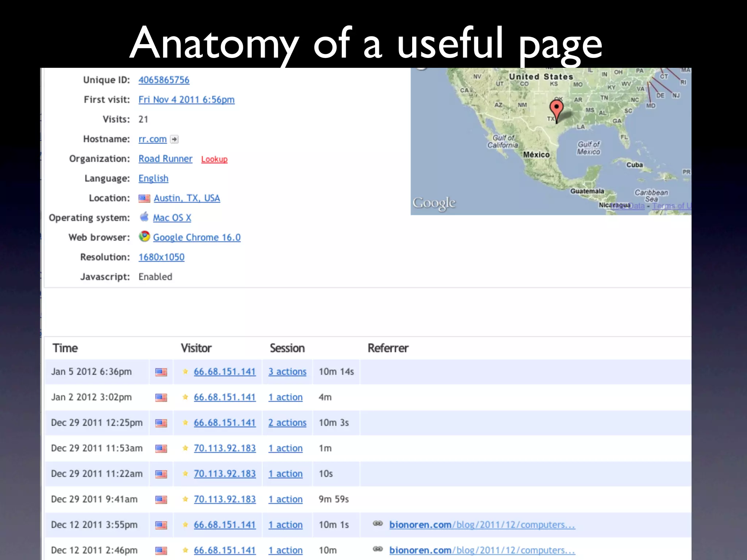Screen dimensions: 747x560
Task: Click the star icon in the Dec 29 2011 12:25pm row
Action: coord(185,423)
